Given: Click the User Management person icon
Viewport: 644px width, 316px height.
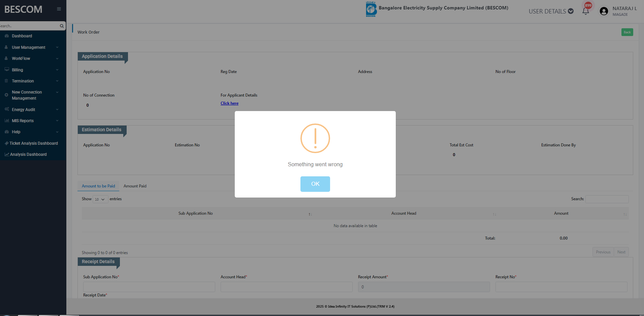Looking at the screenshot, I should (x=6, y=47).
